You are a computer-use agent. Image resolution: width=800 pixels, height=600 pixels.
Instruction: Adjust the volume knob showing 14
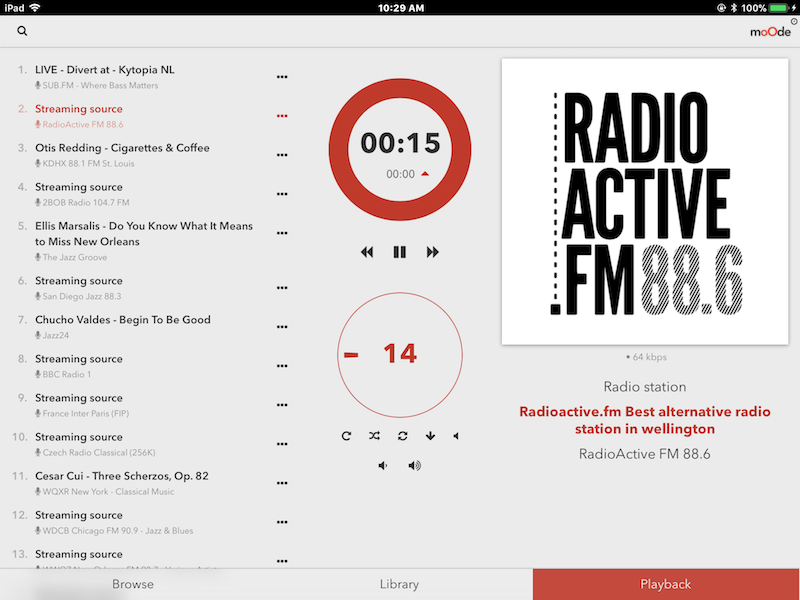pos(400,355)
